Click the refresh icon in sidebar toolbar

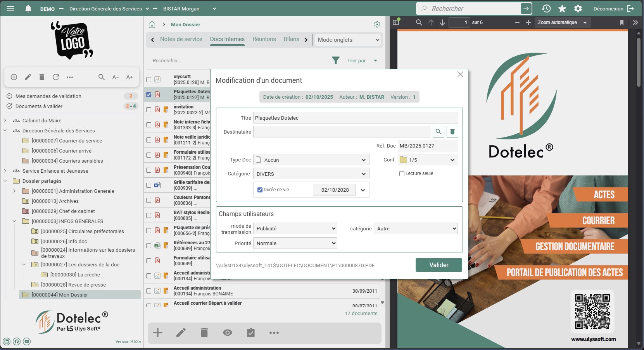[56, 77]
